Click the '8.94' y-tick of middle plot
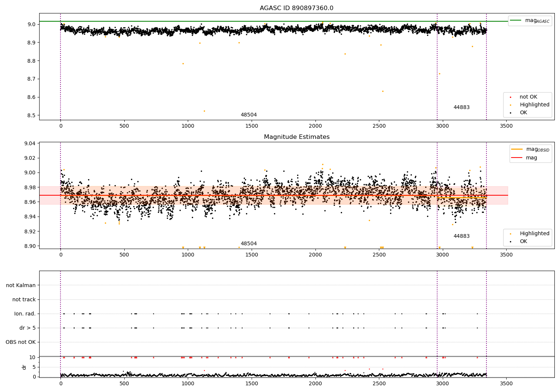Image resolution: width=560 pixels, height=392 pixels. 30,217
